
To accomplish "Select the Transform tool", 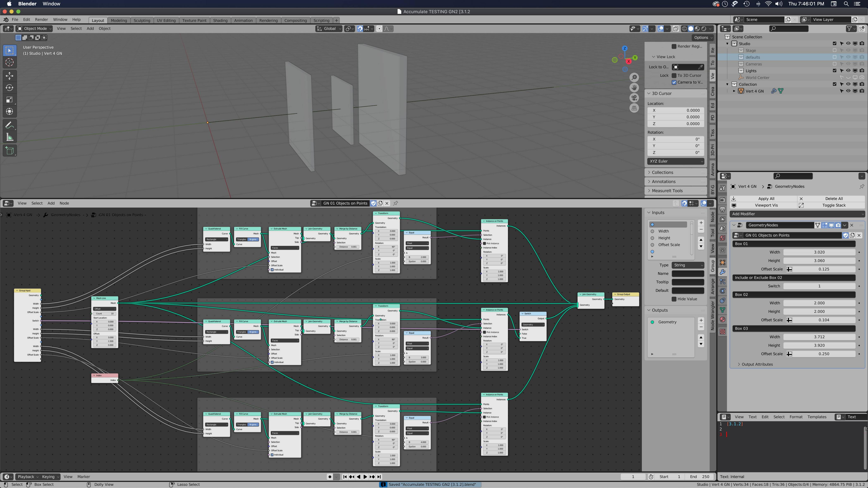I will 10,112.
